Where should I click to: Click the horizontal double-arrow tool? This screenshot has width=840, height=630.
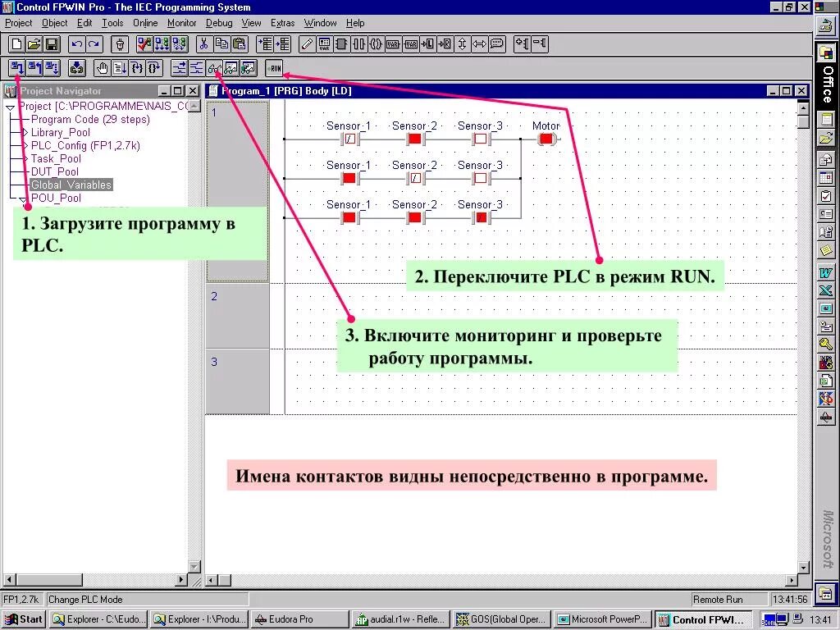[479, 44]
